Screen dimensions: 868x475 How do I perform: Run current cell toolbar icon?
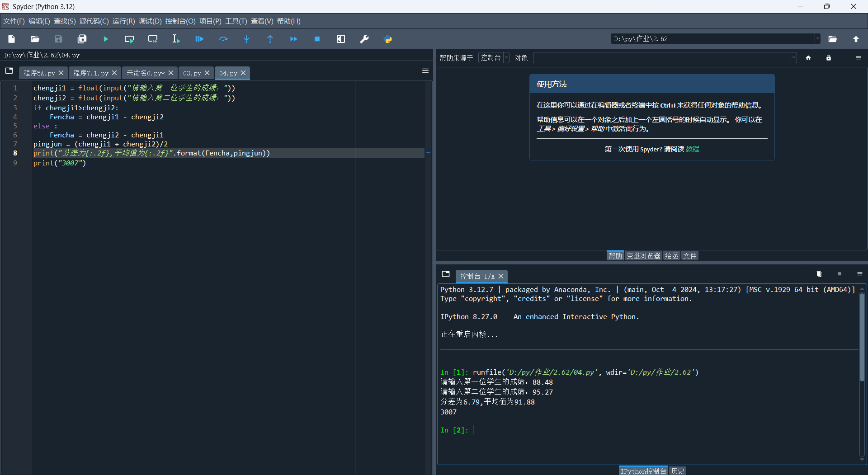pos(129,39)
